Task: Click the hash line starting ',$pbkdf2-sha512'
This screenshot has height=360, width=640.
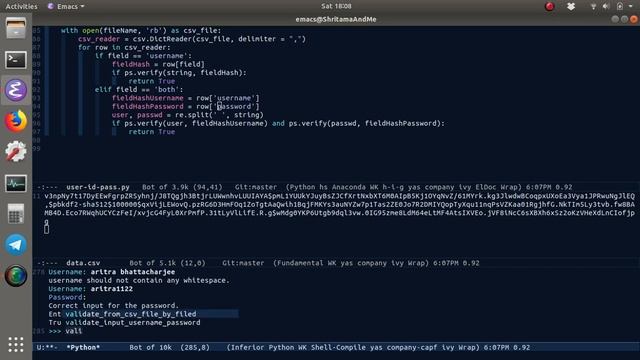Action: (340, 204)
